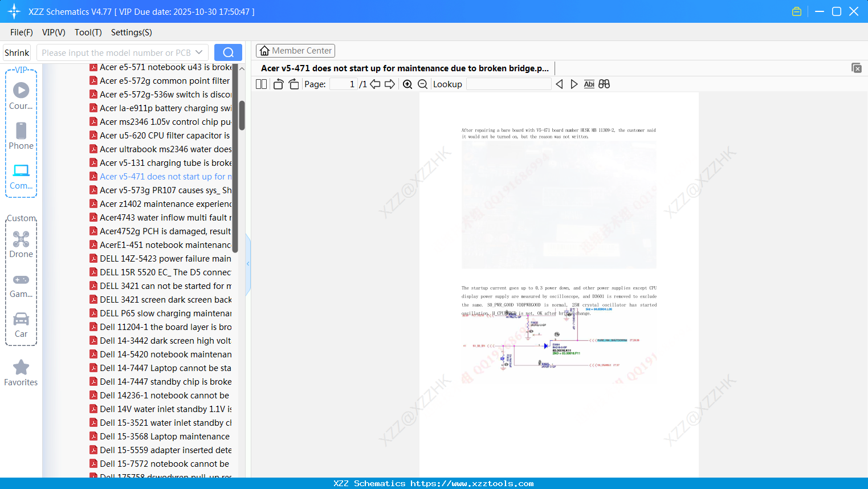This screenshot has height=489, width=868.
Task: Open 'Acer e5-572g-536w switch' file
Action: (x=161, y=95)
